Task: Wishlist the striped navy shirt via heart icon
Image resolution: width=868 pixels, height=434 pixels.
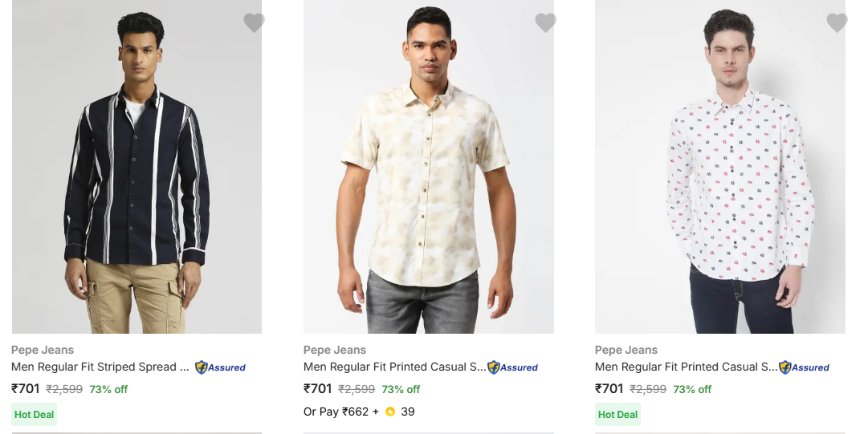Action: 254,23
